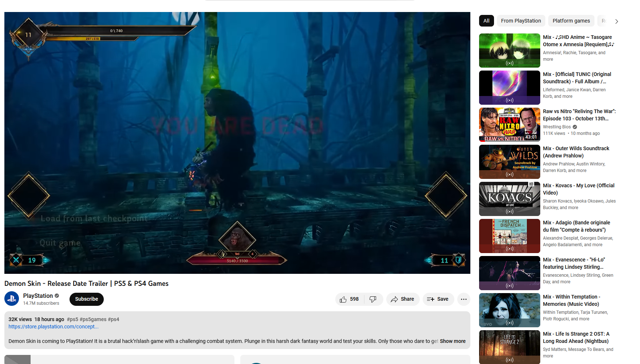This screenshot has width=640, height=364.
Task: Open the Tasogare Otome x Amnesia mix thumbnail
Action: click(510, 51)
